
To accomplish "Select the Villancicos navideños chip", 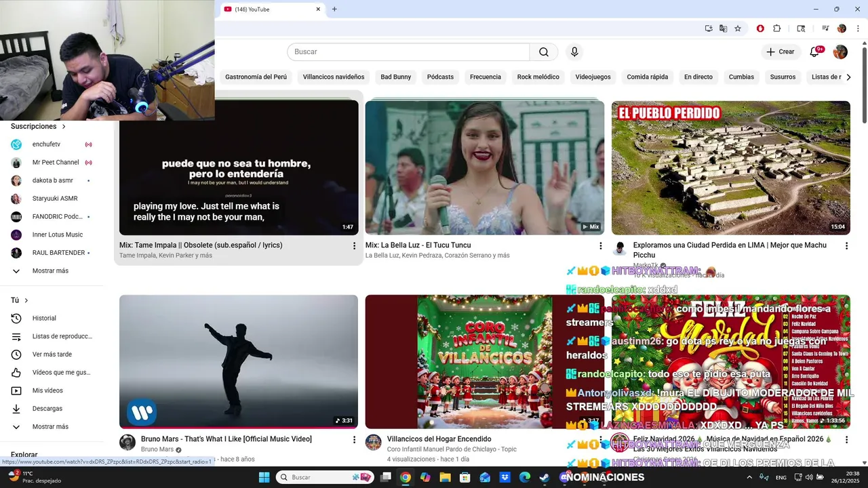I will point(334,77).
